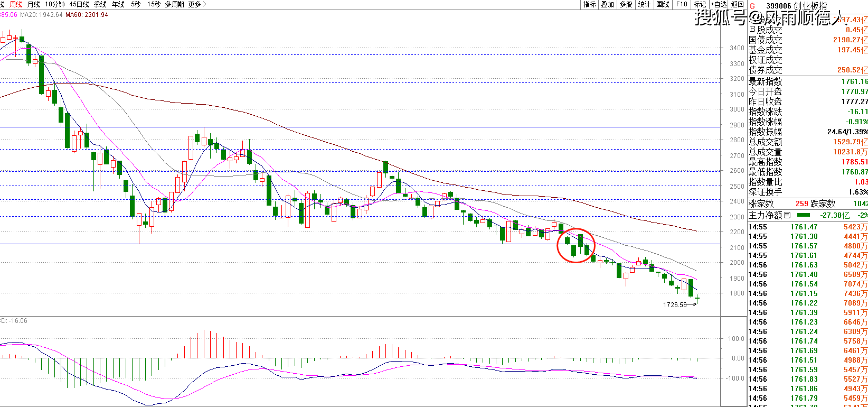This screenshot has height=407, width=868.
Task: Open the F10 info page
Action: point(682,4)
